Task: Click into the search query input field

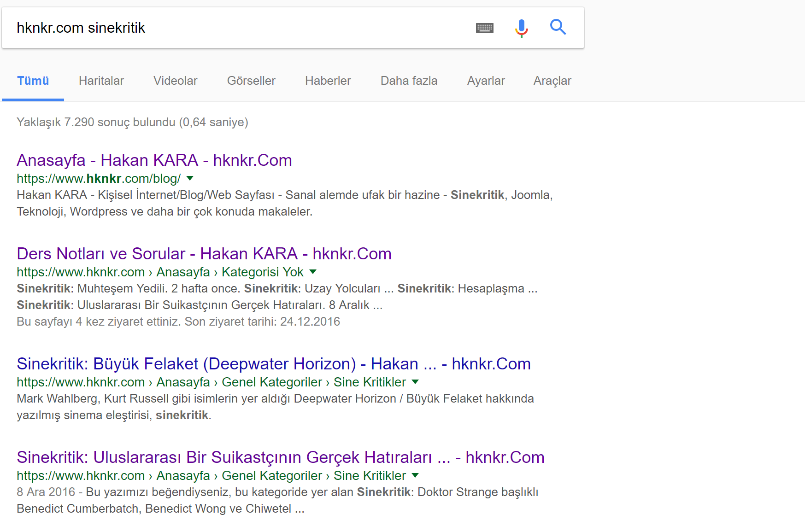Action: pos(240,28)
